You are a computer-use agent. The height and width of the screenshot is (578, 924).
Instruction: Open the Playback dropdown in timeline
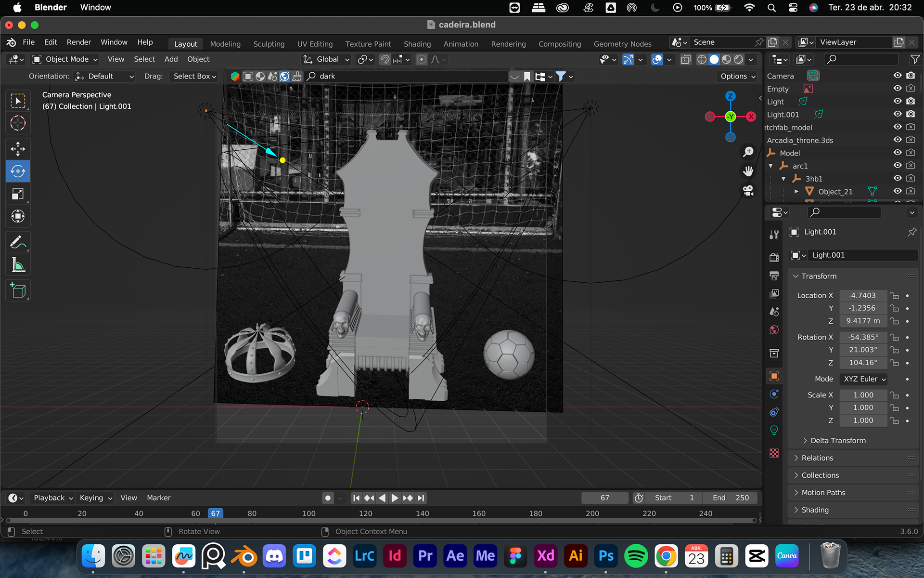53,498
